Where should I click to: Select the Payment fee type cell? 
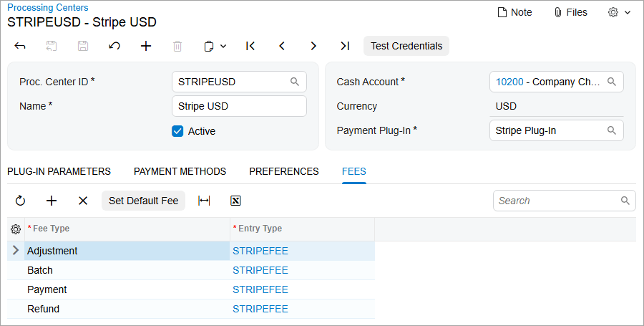point(127,289)
